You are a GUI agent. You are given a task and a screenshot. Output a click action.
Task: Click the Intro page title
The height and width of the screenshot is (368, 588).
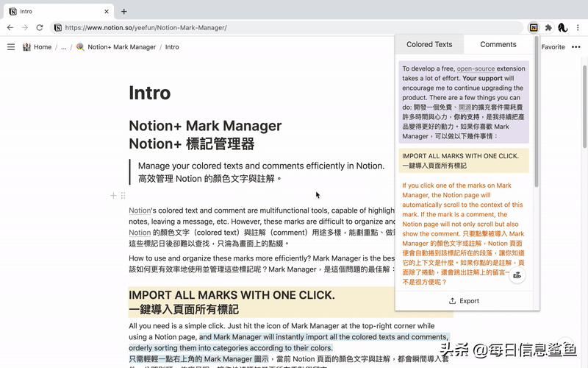click(x=150, y=93)
